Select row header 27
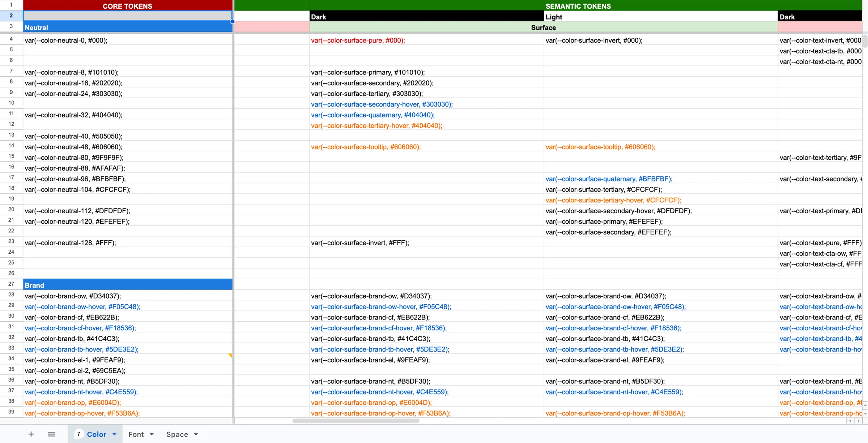This screenshot has width=868, height=443. (11, 284)
